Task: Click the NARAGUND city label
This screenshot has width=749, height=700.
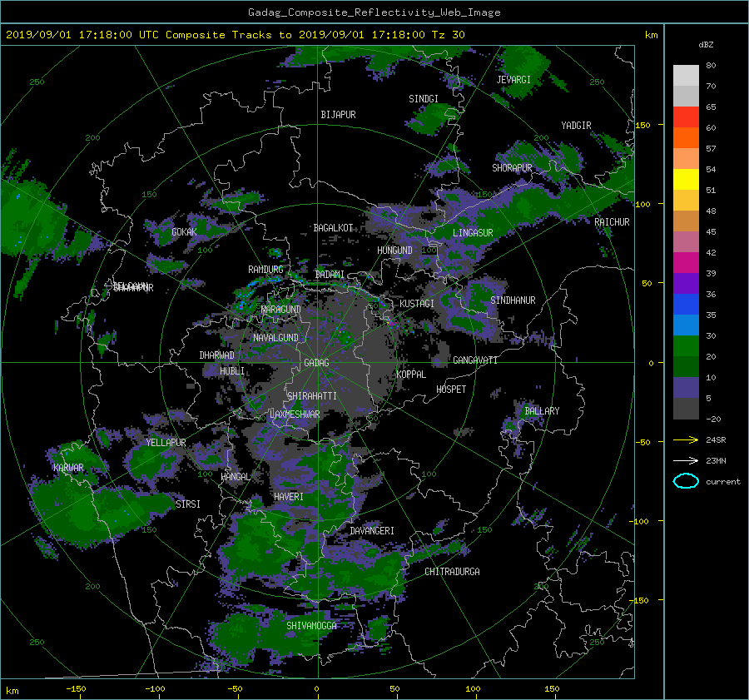Action: pyautogui.click(x=281, y=310)
